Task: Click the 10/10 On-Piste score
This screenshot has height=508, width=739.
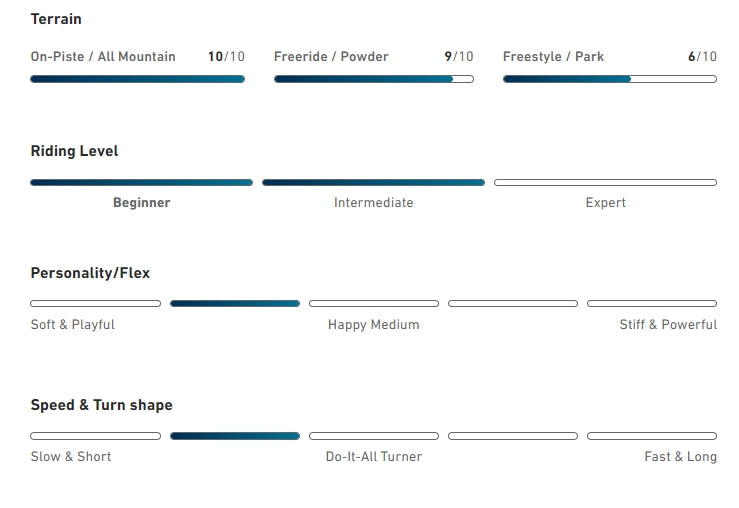Action: [226, 57]
